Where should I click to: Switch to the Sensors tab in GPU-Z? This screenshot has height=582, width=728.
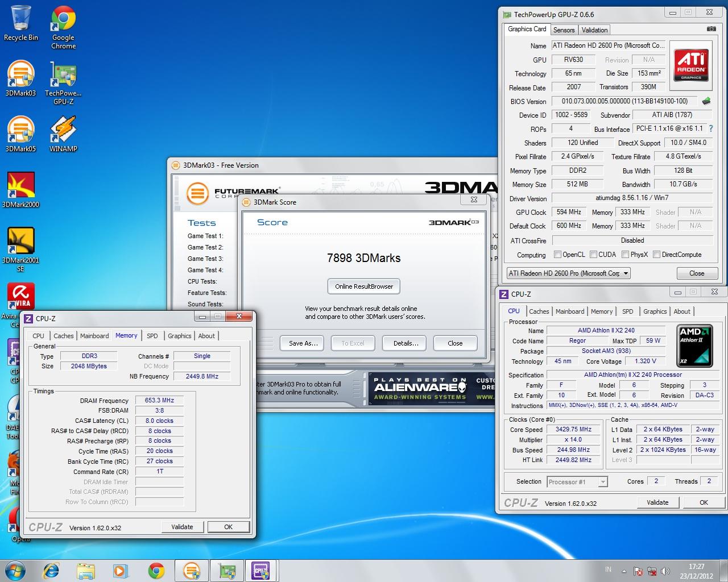[x=564, y=30]
